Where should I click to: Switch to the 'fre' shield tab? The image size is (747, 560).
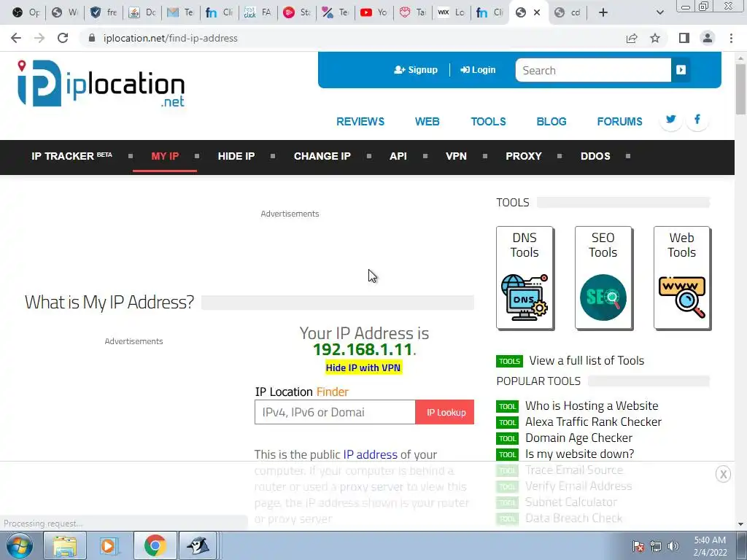click(104, 13)
